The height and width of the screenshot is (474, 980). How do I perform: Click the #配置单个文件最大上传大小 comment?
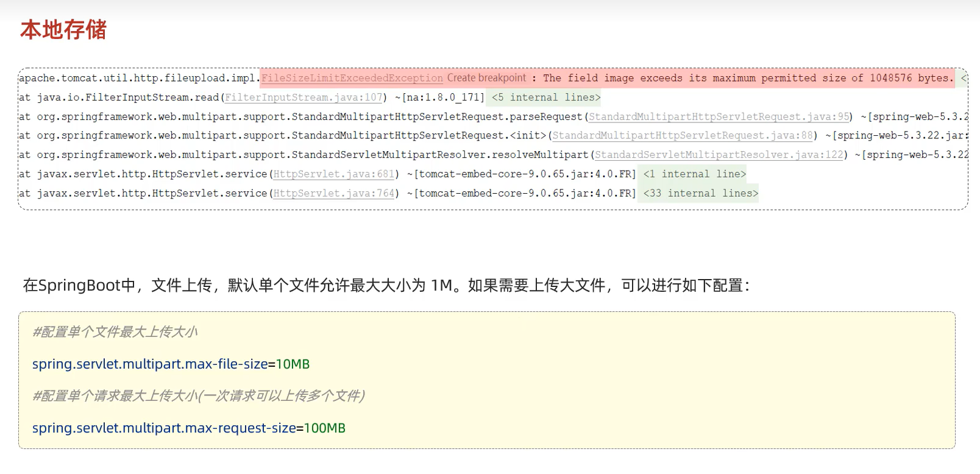pyautogui.click(x=115, y=332)
